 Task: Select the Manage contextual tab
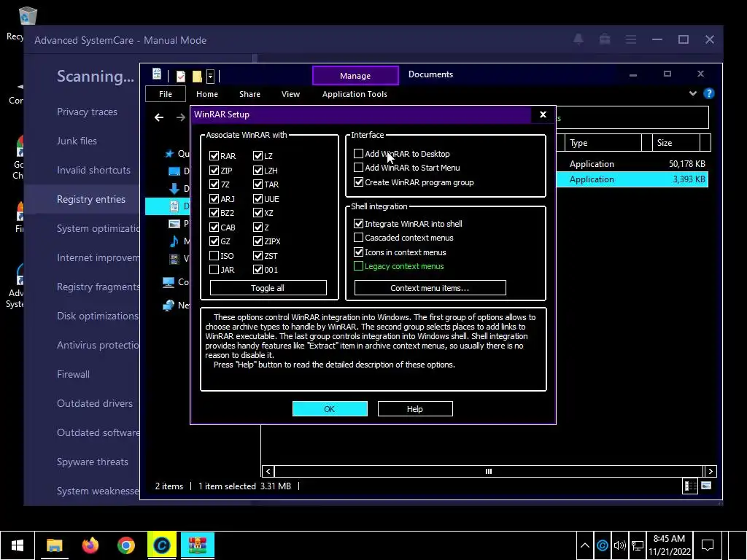click(x=355, y=75)
